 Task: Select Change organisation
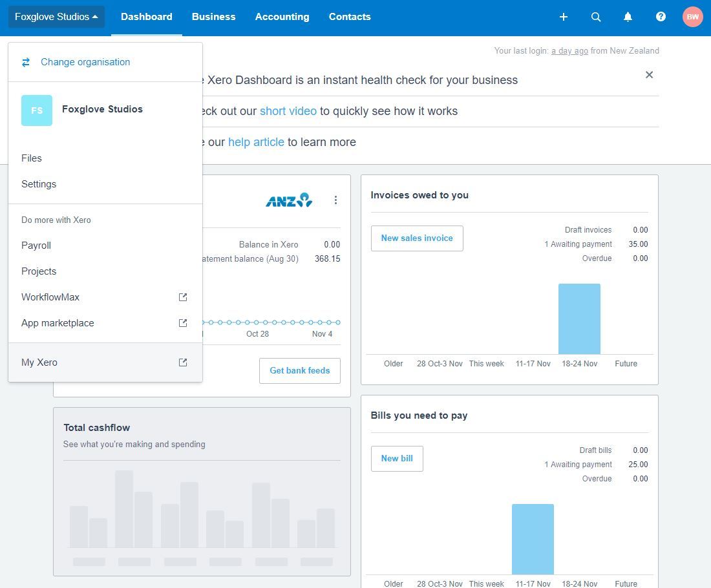point(85,62)
